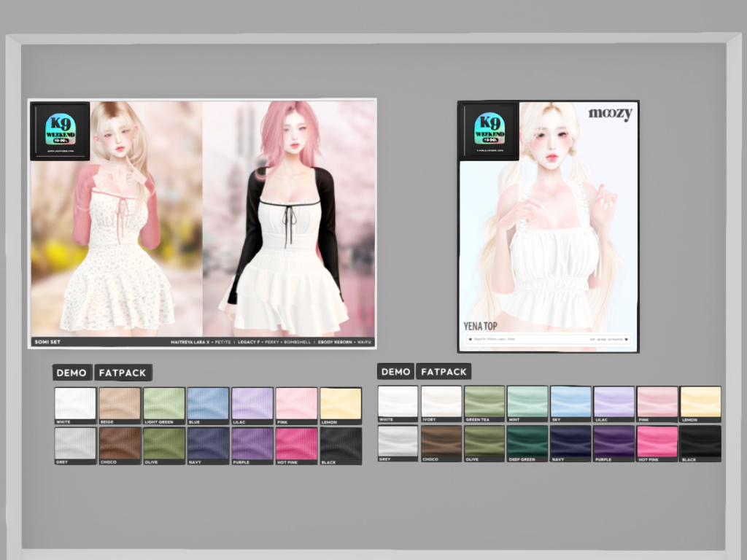This screenshot has width=747, height=560.
Task: Choose the Deep Green swatch
Action: pos(527,441)
